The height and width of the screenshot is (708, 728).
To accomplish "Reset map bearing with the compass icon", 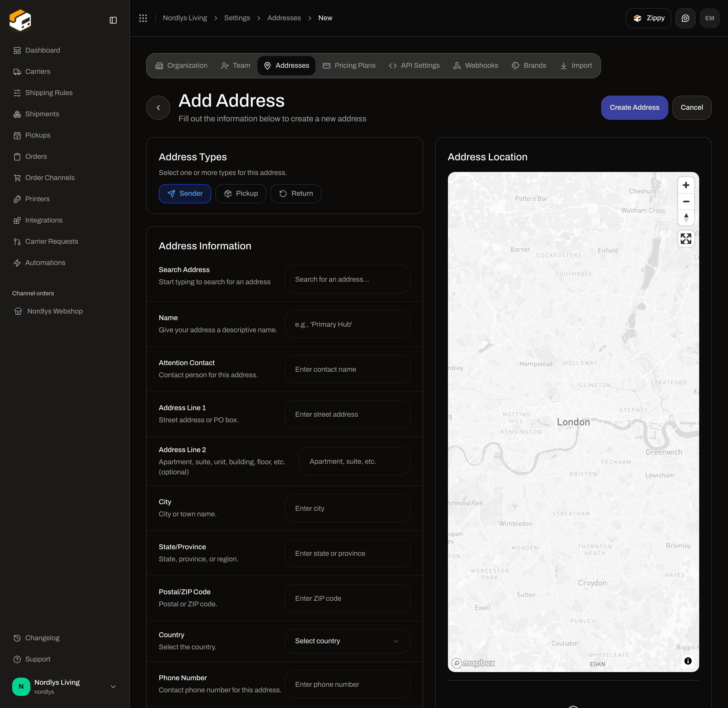I will [686, 218].
